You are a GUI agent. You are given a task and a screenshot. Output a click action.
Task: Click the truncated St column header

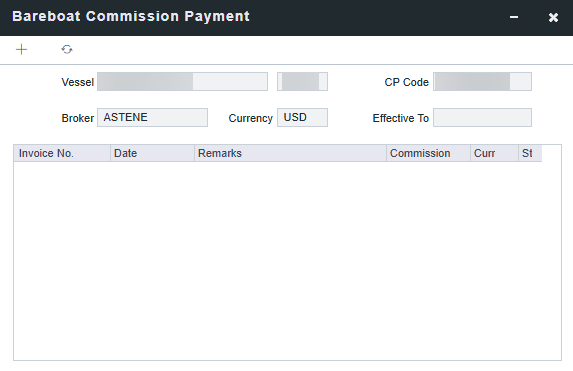tap(530, 153)
